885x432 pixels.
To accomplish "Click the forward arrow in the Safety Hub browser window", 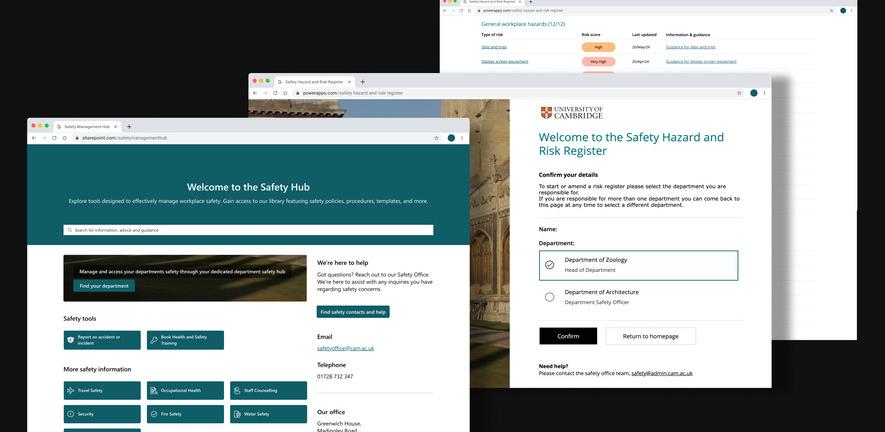I will pyautogui.click(x=44, y=138).
